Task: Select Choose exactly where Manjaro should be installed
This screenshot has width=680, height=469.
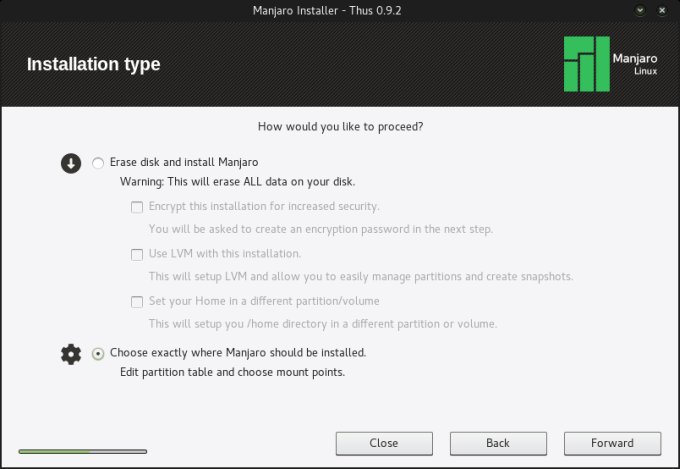Action: (98, 354)
